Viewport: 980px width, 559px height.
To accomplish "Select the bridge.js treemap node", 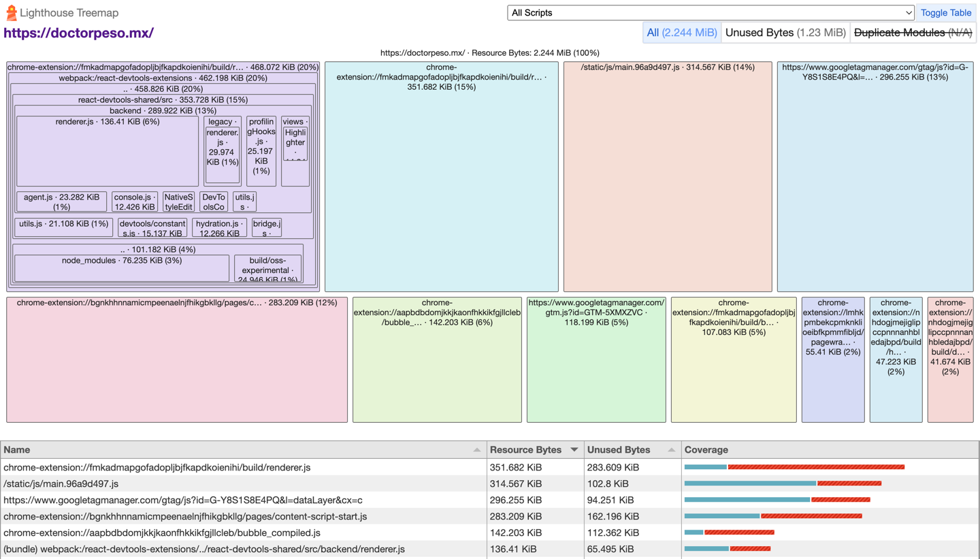I will coord(267,227).
